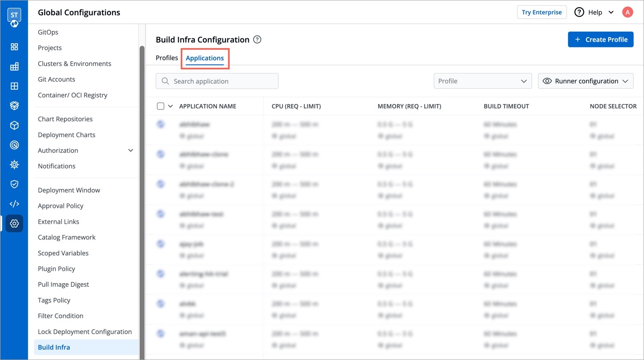Open Security shield icon in sidebar
Image resolution: width=644 pixels, height=360 pixels.
pyautogui.click(x=14, y=184)
